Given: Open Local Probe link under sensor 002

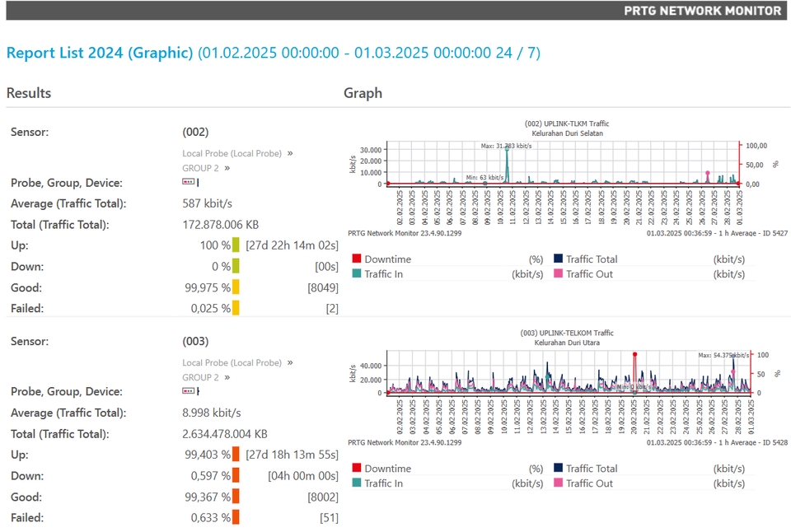Looking at the screenshot, I should pos(232,153).
